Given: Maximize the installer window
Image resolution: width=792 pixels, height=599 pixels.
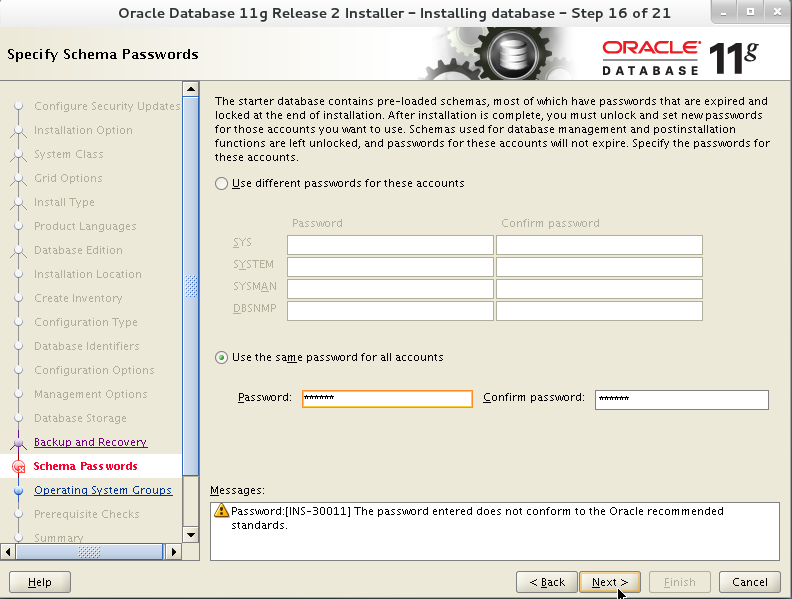Looking at the screenshot, I should click(751, 12).
